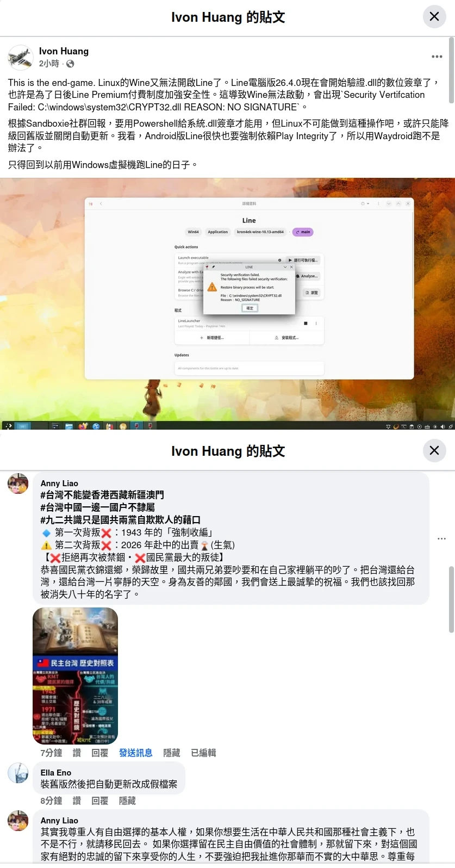455x868 pixels.
Task: Open Ella Eno's profile avatar
Action: pos(18,773)
